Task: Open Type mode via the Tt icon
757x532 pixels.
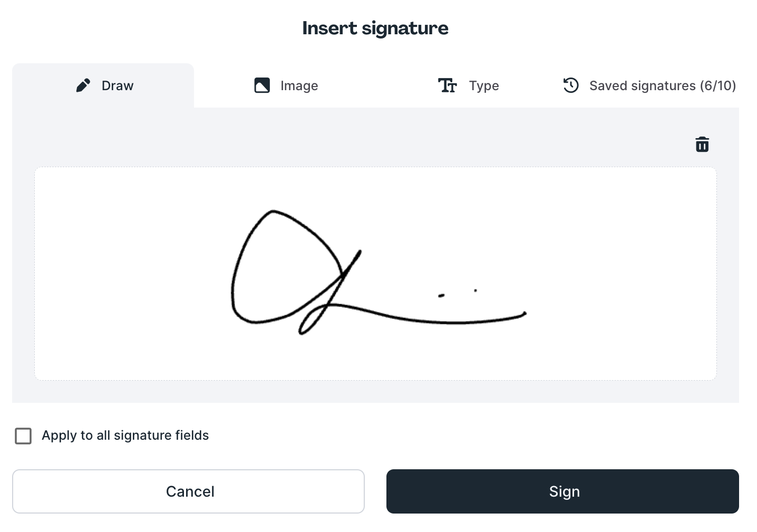Action: pos(447,85)
